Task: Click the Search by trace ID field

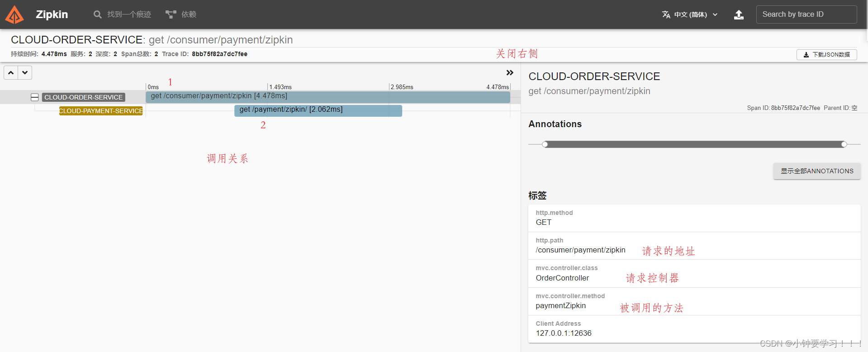Action: coord(806,14)
